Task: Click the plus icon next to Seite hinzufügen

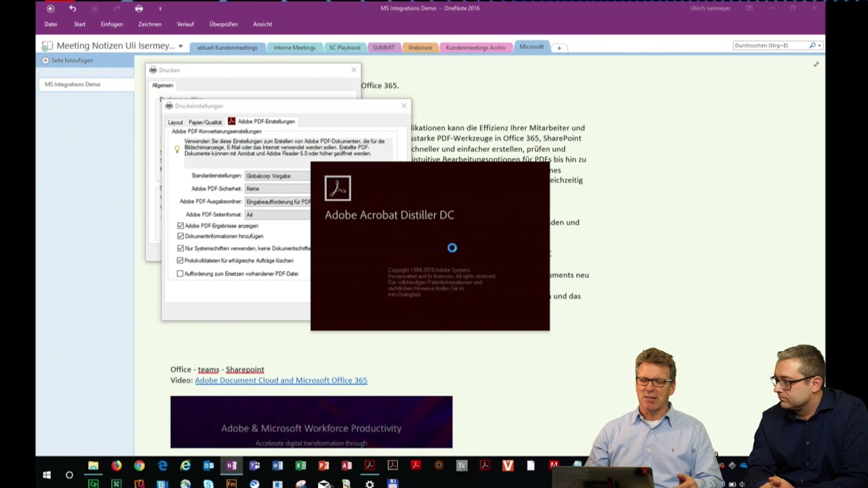Action: pos(45,60)
